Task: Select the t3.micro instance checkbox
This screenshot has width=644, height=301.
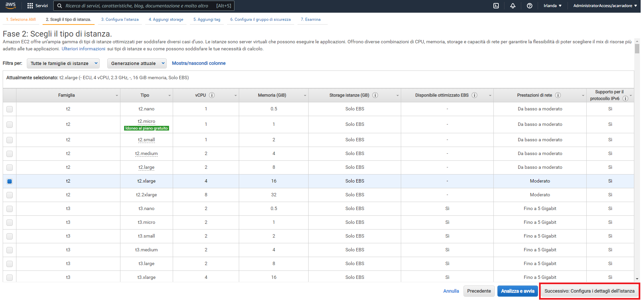Action: pos(10,222)
